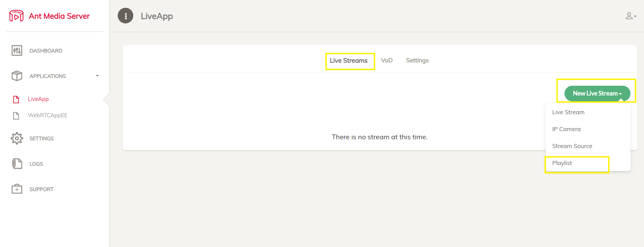
Task: Click the Logs document icon
Action: [x=17, y=164]
